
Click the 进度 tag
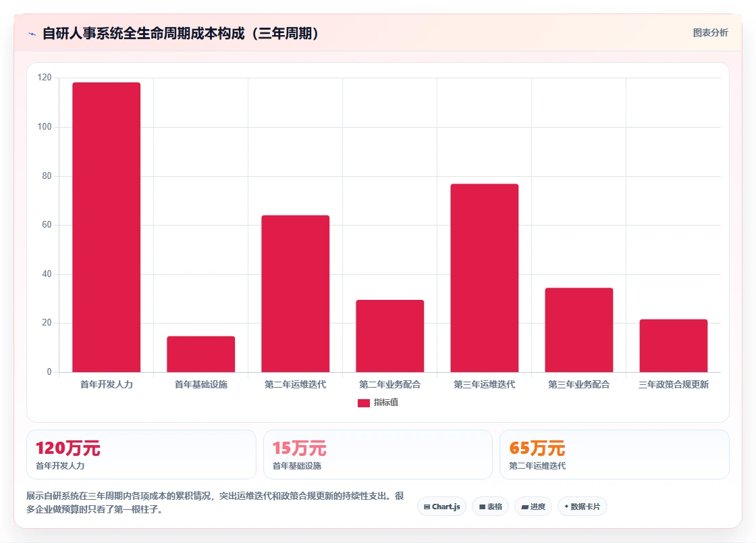(x=533, y=507)
